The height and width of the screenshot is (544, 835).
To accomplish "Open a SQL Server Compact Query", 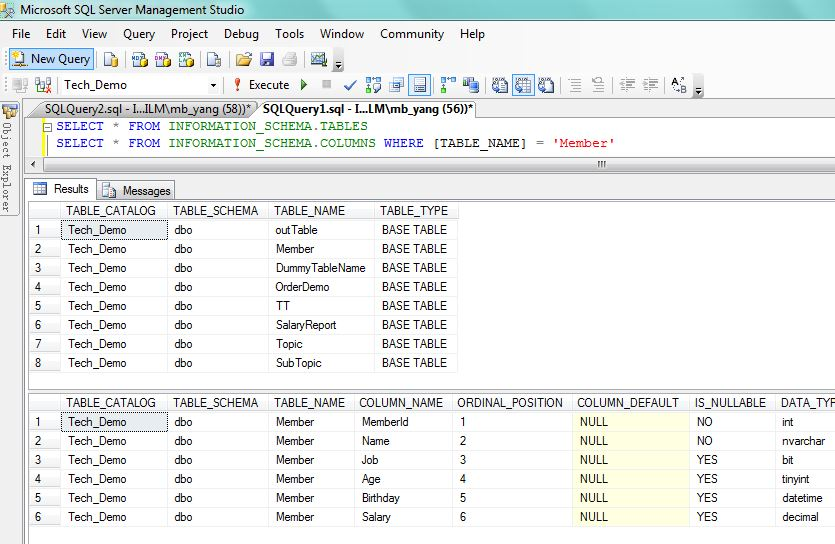I will (214, 59).
